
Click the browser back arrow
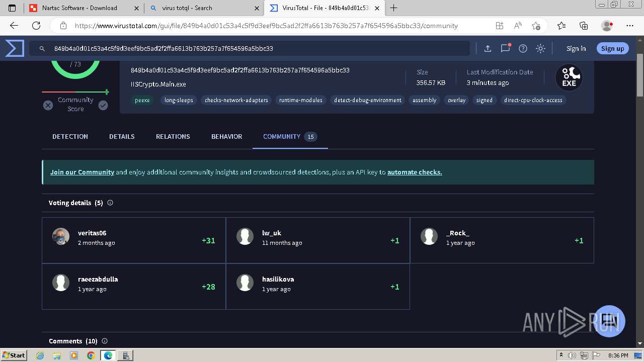click(x=14, y=26)
